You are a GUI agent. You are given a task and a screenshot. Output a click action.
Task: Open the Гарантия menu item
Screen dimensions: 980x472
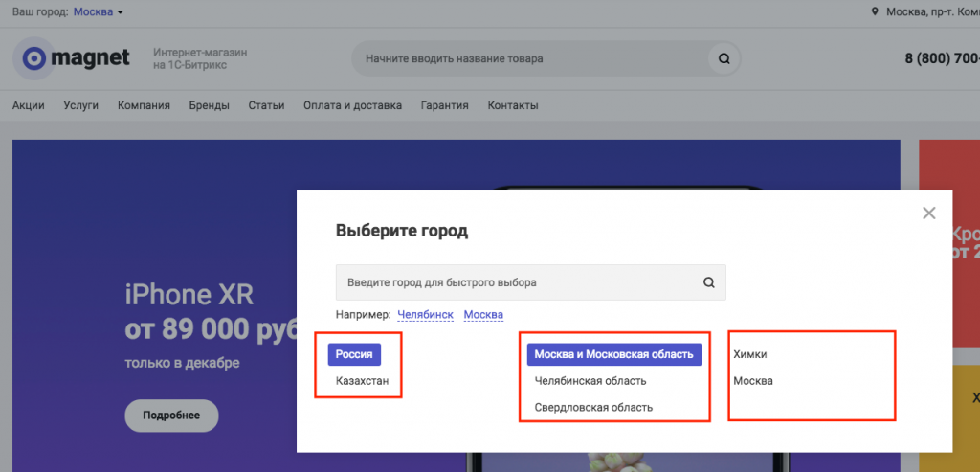point(444,105)
